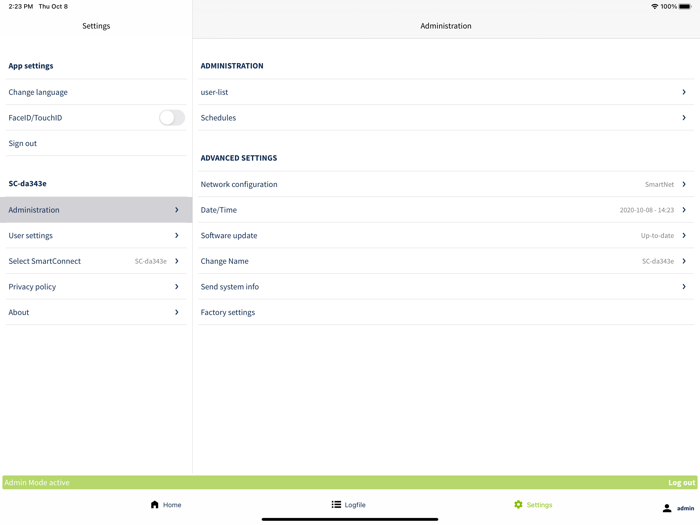This screenshot has width=700, height=525.
Task: Select Factory settings option
Action: (x=228, y=313)
